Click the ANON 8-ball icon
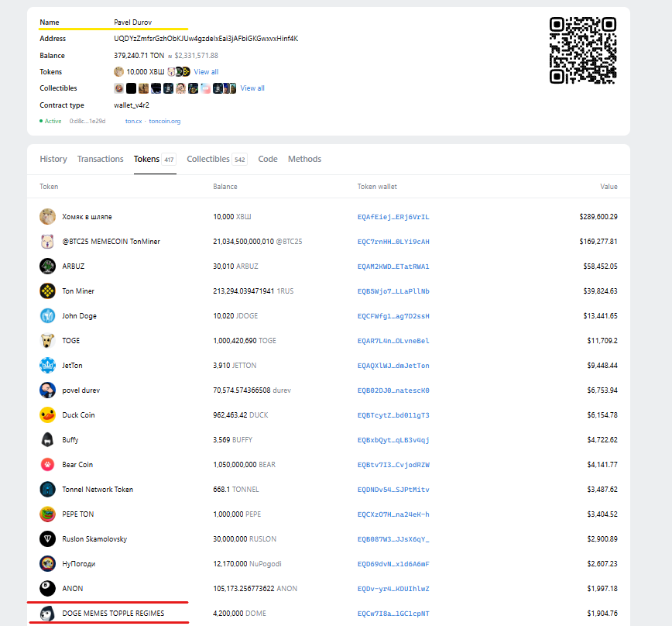The image size is (672, 626). point(47,588)
